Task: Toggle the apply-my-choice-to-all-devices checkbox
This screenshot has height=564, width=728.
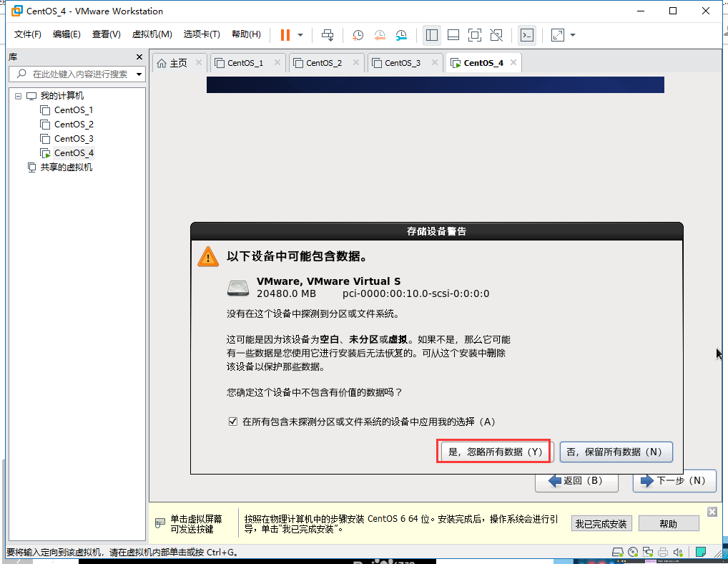Action: click(233, 422)
